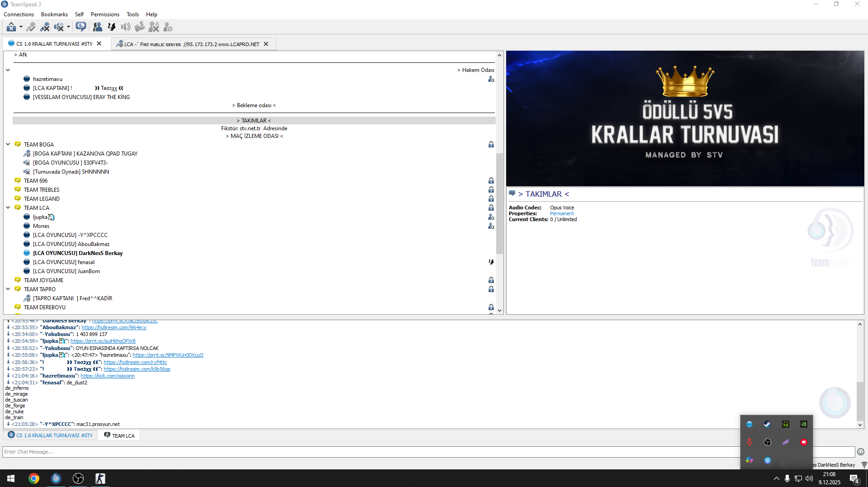Image resolution: width=868 pixels, height=487 pixels.
Task: Switch to the TEAM LCA chat tab
Action: pos(119,435)
